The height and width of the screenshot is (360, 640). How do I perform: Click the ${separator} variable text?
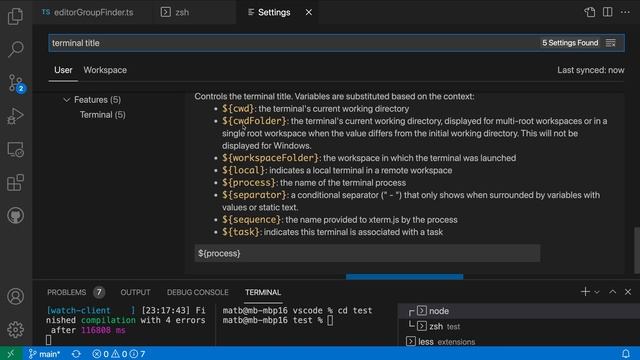pyautogui.click(x=255, y=195)
